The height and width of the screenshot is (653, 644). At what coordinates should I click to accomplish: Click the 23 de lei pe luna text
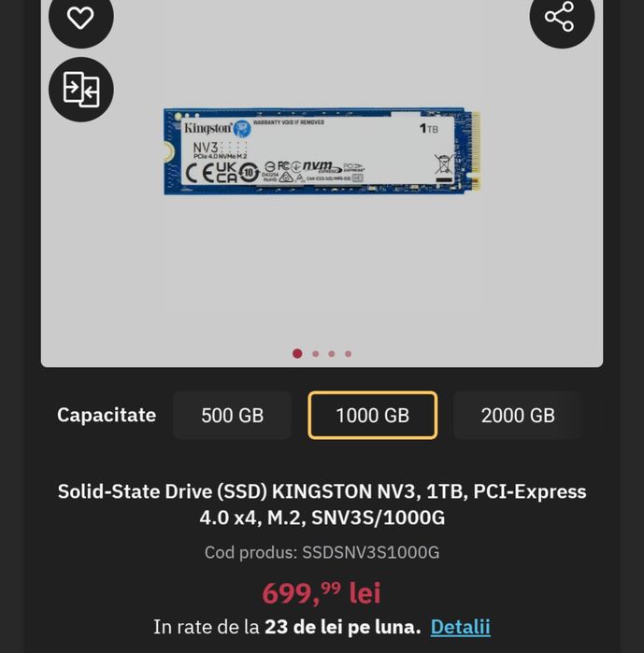343,627
